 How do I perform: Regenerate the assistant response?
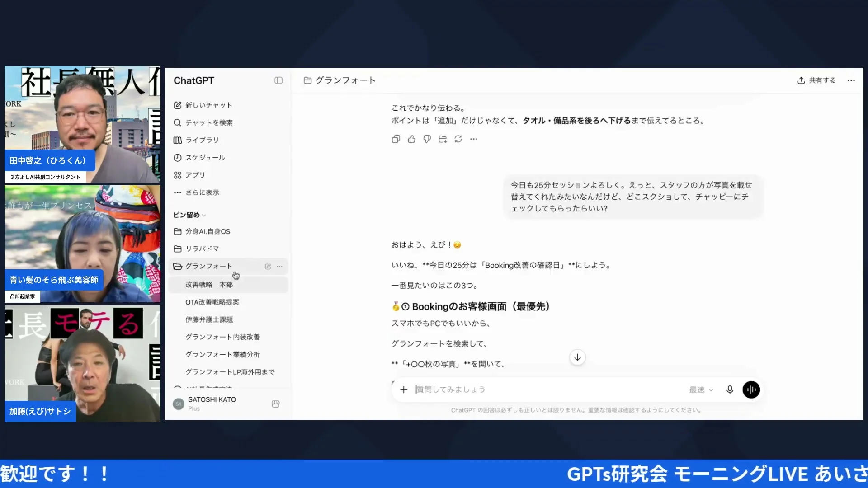click(x=458, y=139)
